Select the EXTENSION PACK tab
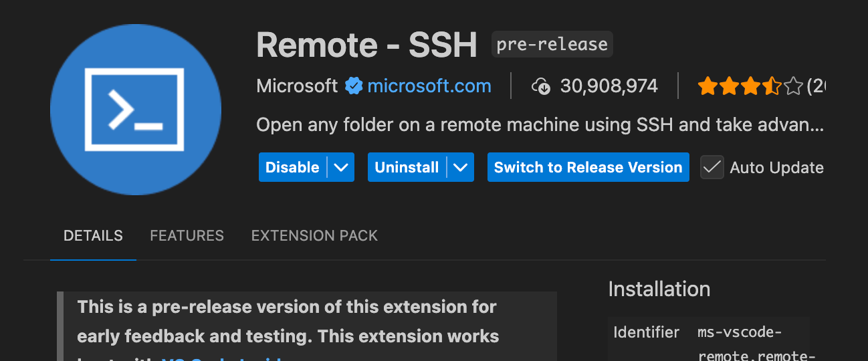This screenshot has width=868, height=361. pyautogui.click(x=314, y=235)
